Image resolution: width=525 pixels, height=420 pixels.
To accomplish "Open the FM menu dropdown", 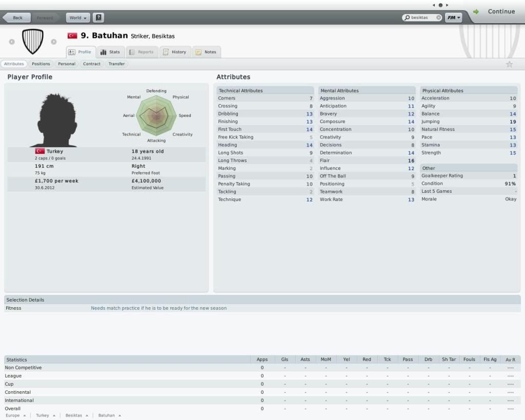I will point(453,17).
